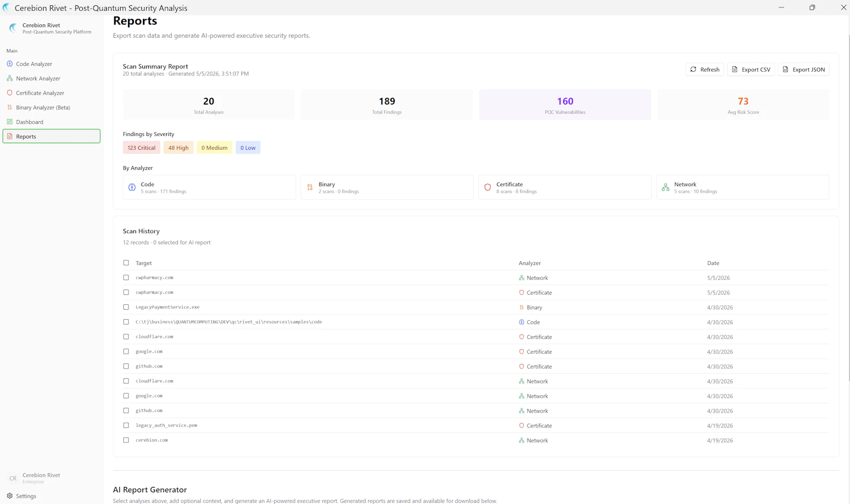Click the Certificate Analyzer shield icon

[x=10, y=93]
